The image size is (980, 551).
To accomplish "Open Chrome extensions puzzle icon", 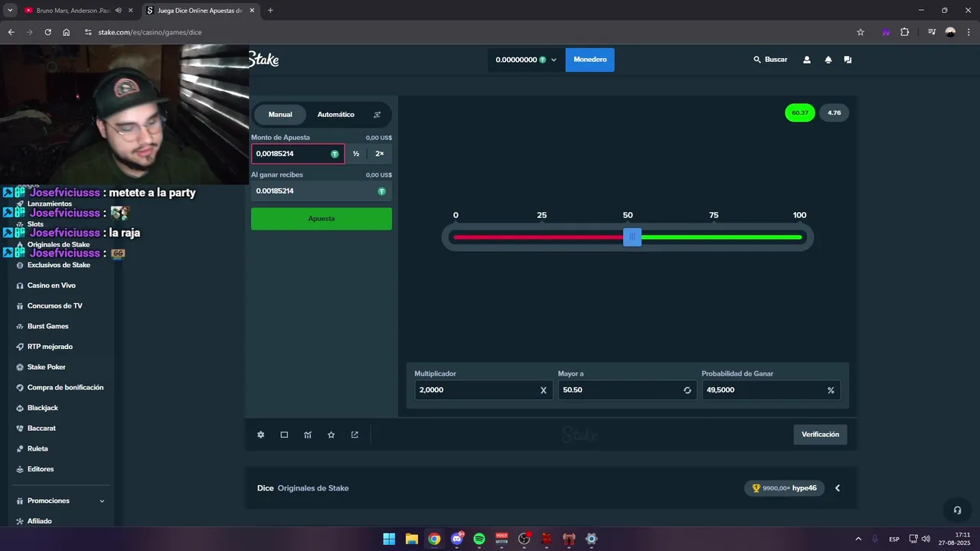I will click(x=905, y=32).
